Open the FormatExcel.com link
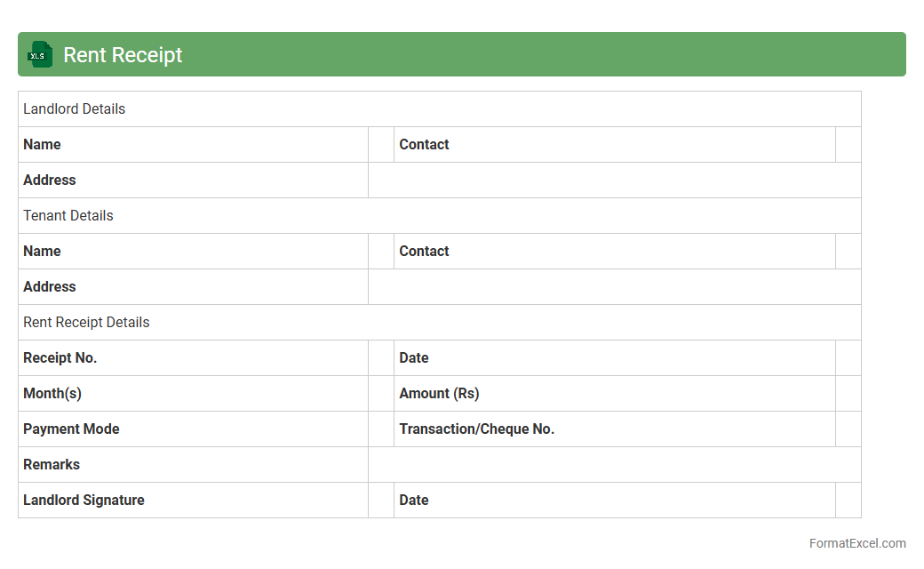This screenshot has height=569, width=924. (857, 543)
